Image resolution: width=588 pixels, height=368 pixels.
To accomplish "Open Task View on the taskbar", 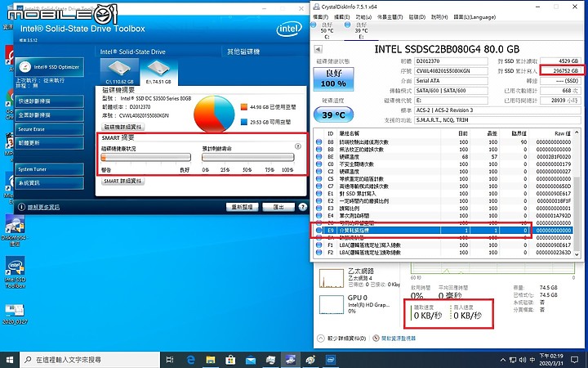I will pos(170,360).
